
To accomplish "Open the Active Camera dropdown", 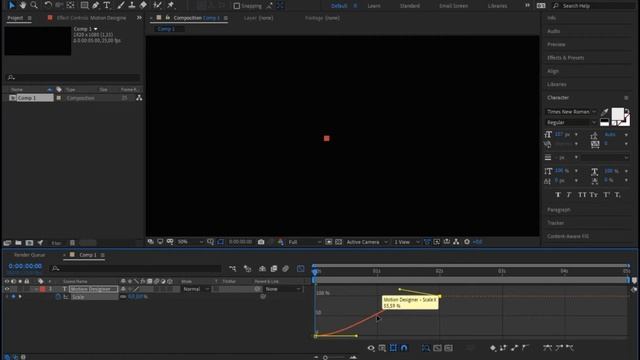I will (367, 242).
